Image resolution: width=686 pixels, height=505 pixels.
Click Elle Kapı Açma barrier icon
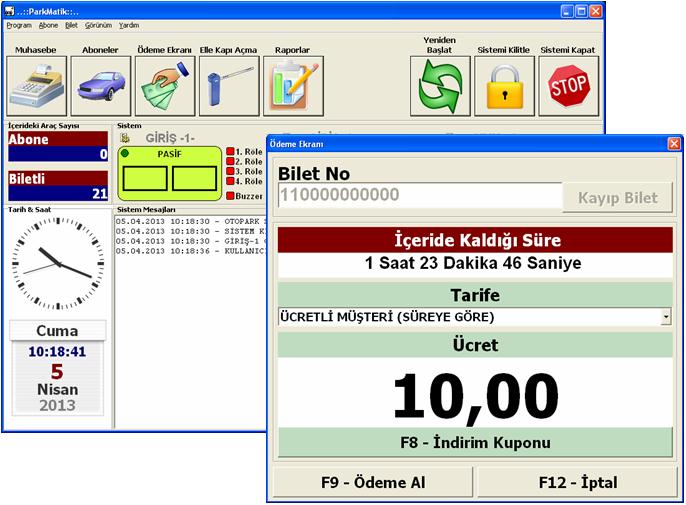pos(229,87)
